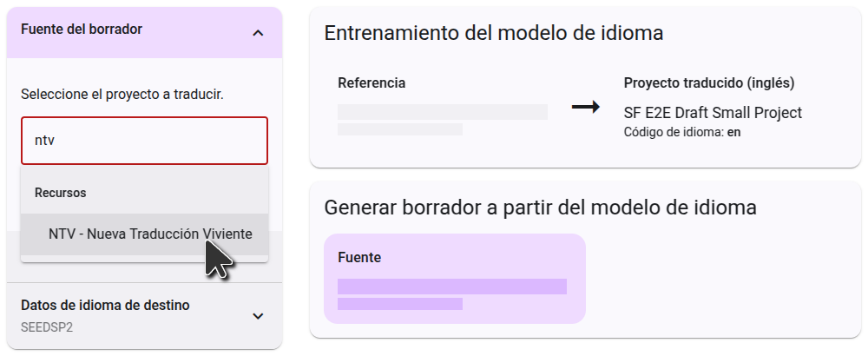Viewport: 868px width, 356px height.
Task: Click the Fuente label in purple card
Action: pos(359,258)
